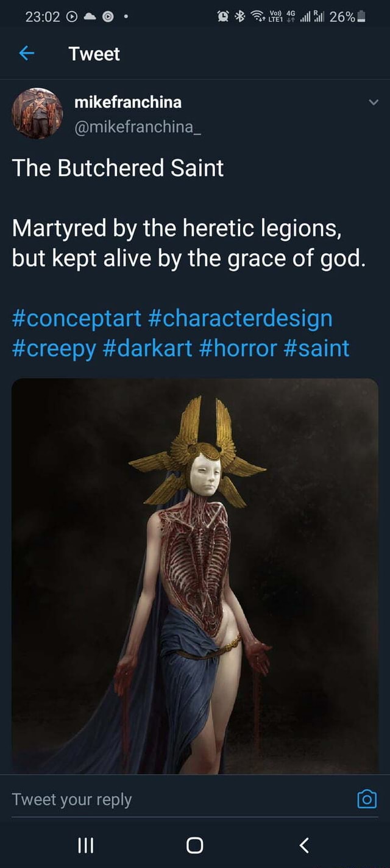Open The Butchered Saint artwork image
The image size is (390, 868).
coord(195,576)
